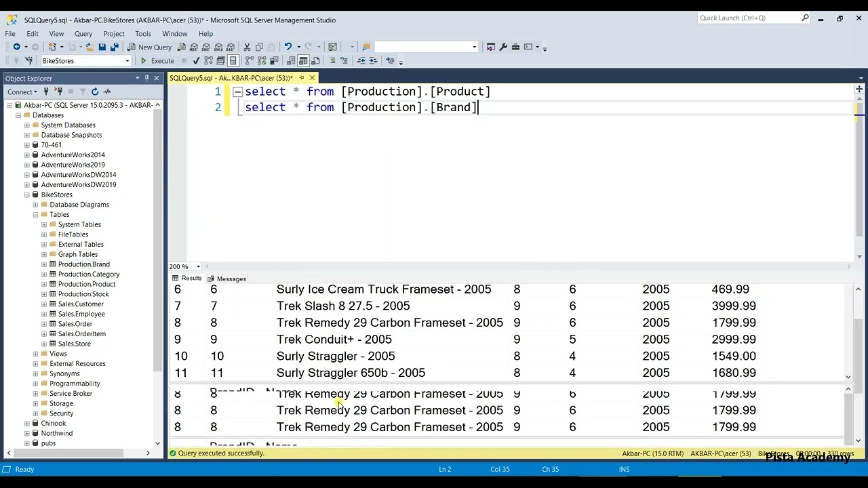Click the navigate Back arrow icon
868x488 pixels.
[17, 47]
